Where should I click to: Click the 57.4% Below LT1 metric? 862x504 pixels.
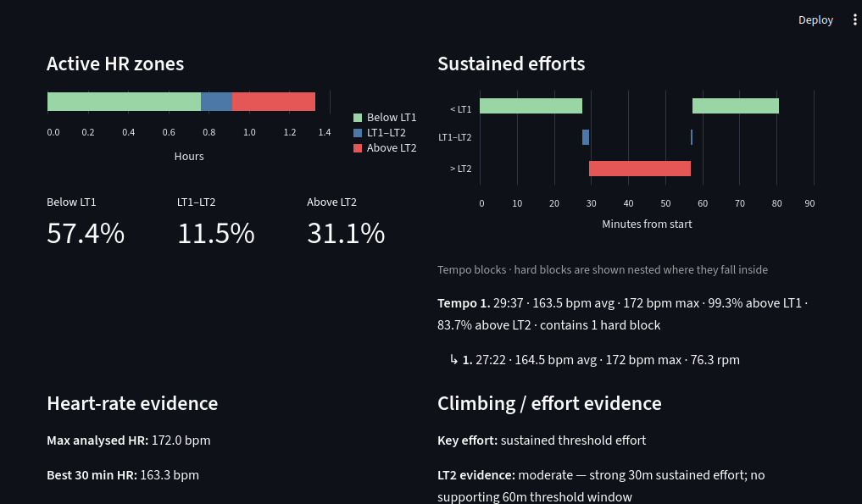pyautogui.click(x=86, y=233)
